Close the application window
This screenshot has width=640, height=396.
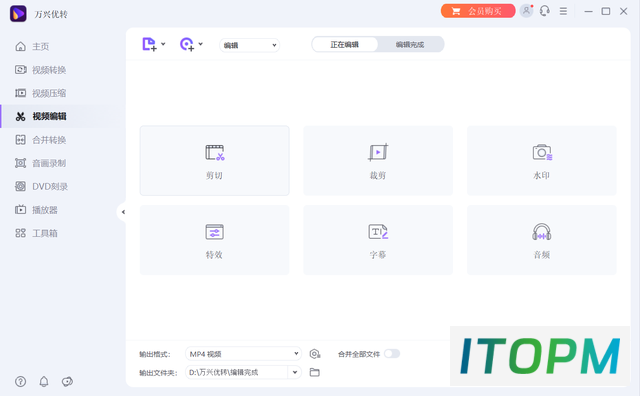623,11
